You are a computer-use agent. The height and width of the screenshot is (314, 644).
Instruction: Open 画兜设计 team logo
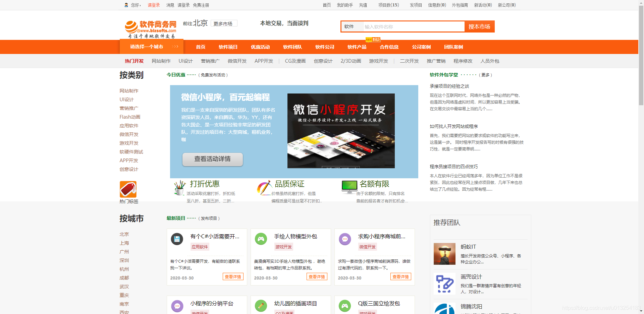pyautogui.click(x=444, y=284)
